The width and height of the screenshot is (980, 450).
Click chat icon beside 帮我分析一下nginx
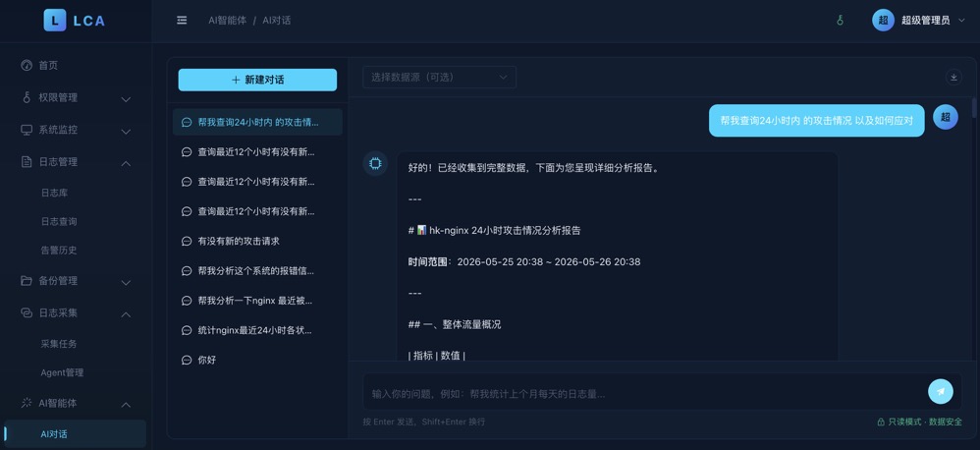point(187,301)
